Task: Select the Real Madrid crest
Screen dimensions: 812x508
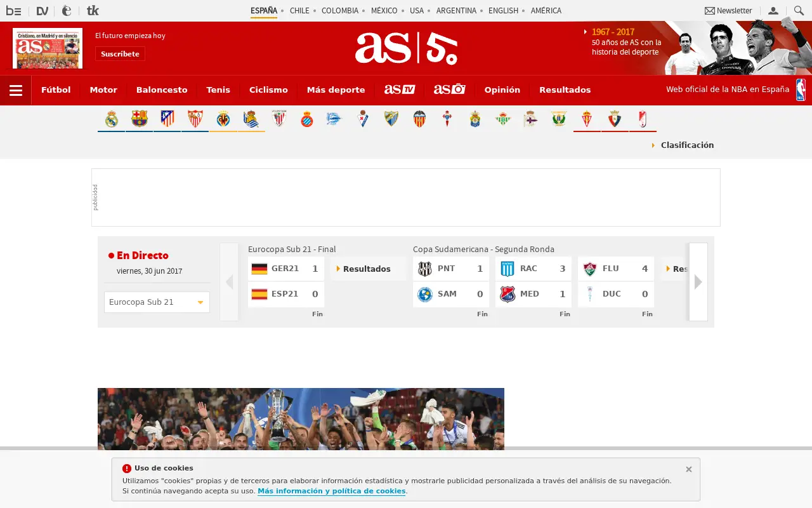Action: pos(112,119)
